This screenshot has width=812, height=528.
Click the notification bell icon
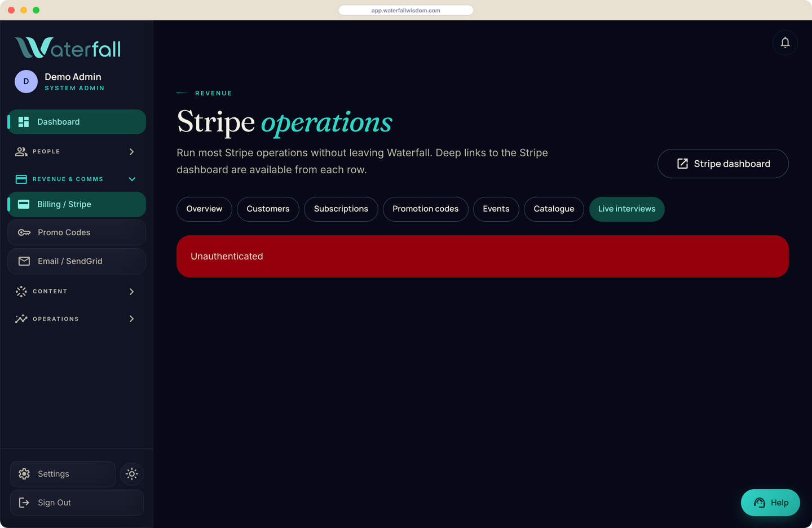(785, 42)
